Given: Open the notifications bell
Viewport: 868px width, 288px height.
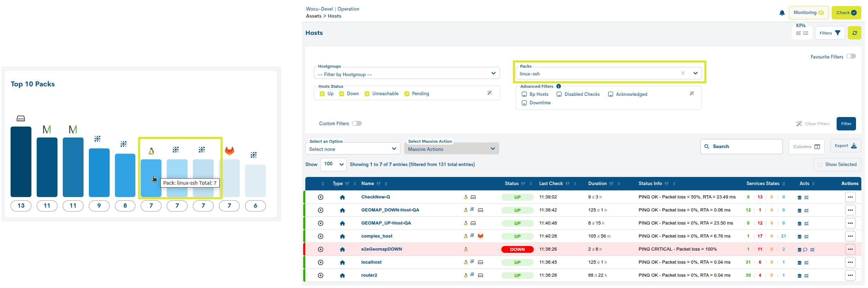Looking at the screenshot, I should (782, 13).
